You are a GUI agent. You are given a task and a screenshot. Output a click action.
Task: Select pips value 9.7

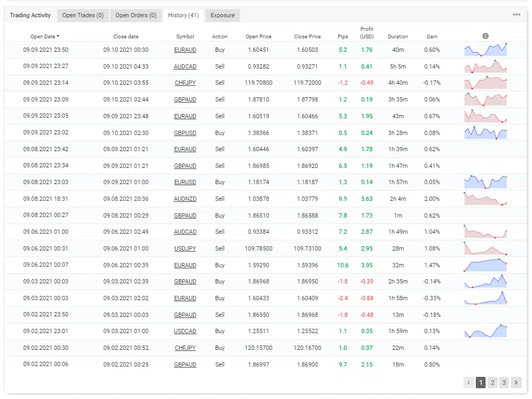point(342,365)
